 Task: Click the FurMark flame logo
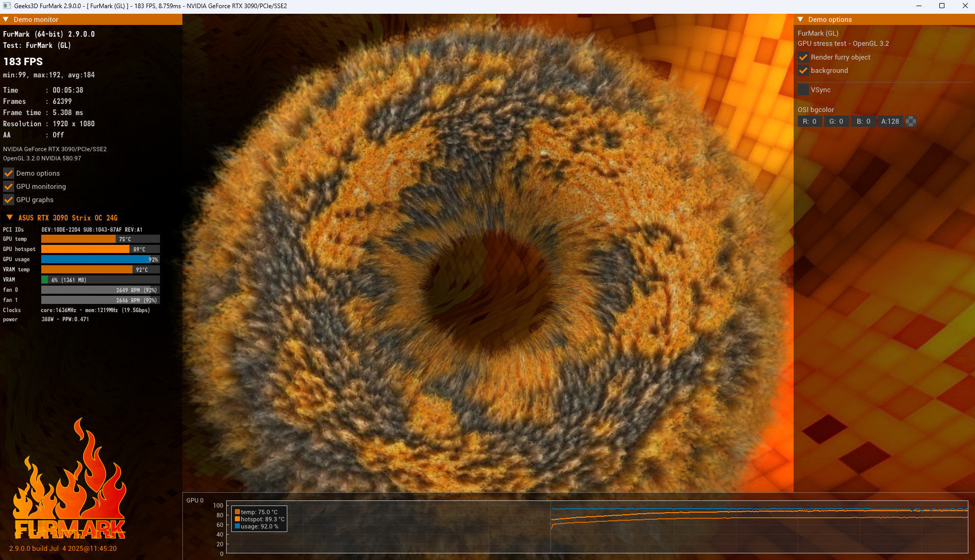(x=69, y=479)
